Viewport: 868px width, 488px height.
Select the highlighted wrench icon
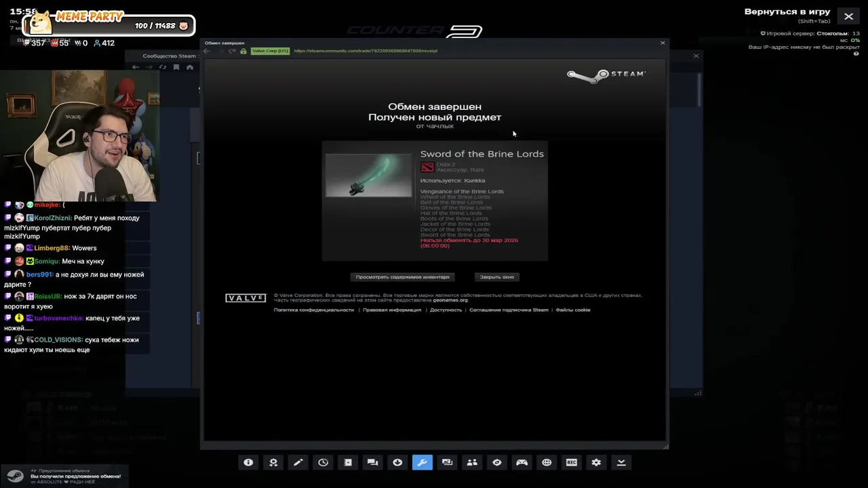422,462
